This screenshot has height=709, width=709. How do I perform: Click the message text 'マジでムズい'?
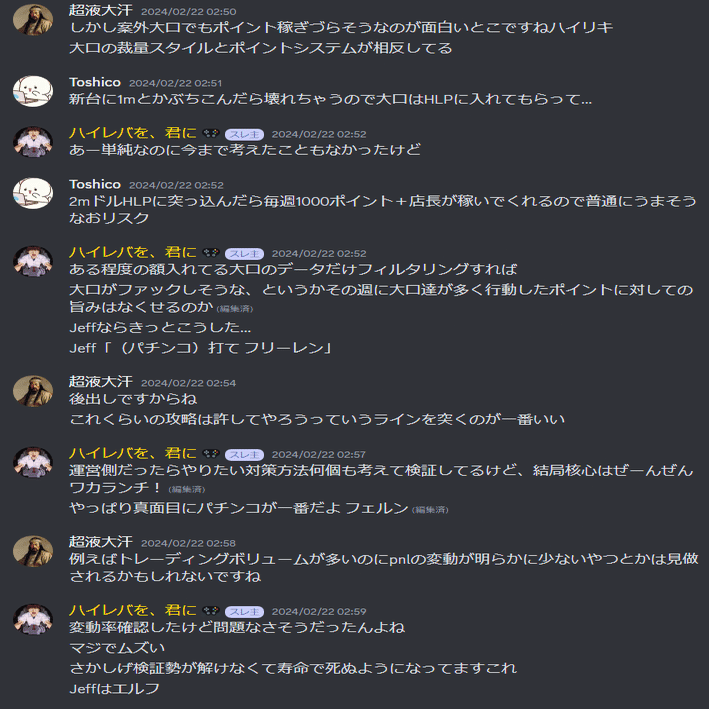click(x=117, y=648)
